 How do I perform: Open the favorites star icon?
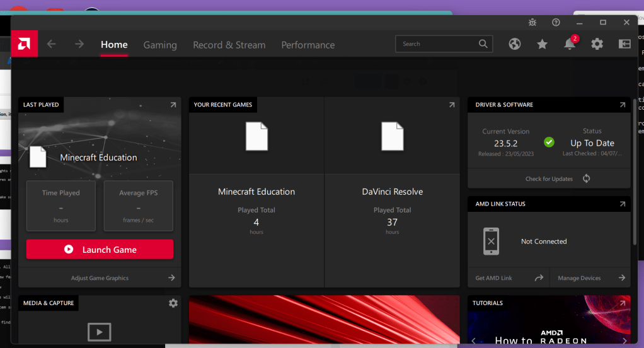[x=542, y=43]
